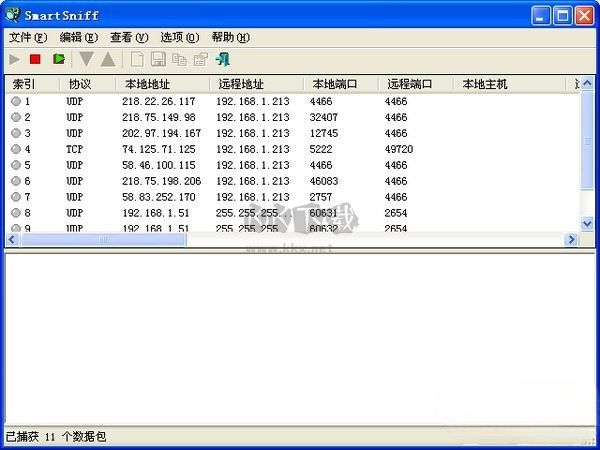Click the green Advanced Capture icon
Screen dimensions: 600x450
click(x=59, y=59)
